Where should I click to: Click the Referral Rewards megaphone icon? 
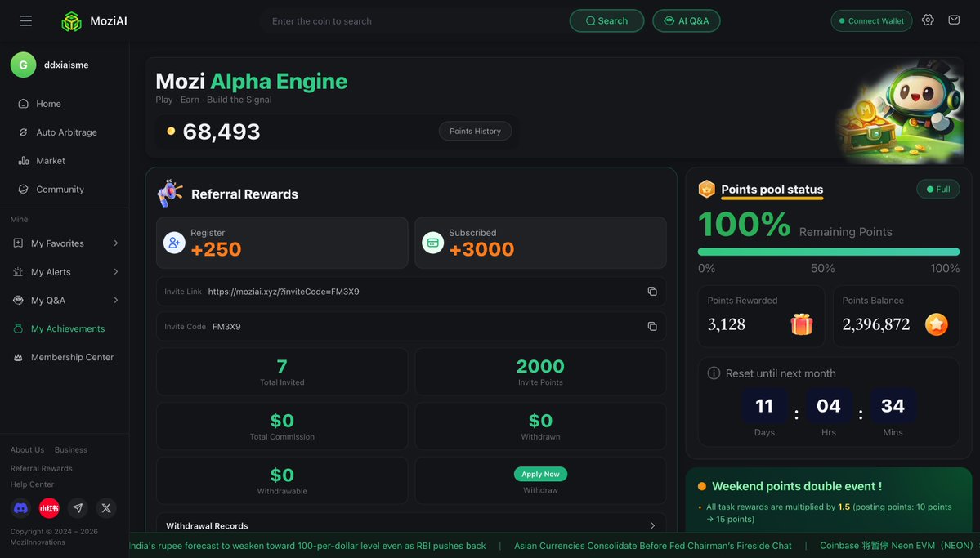[170, 193]
